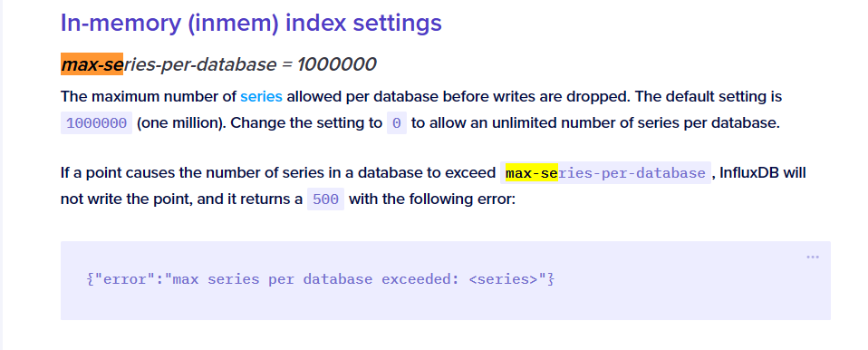Select the inline code value 1000000

(96, 123)
